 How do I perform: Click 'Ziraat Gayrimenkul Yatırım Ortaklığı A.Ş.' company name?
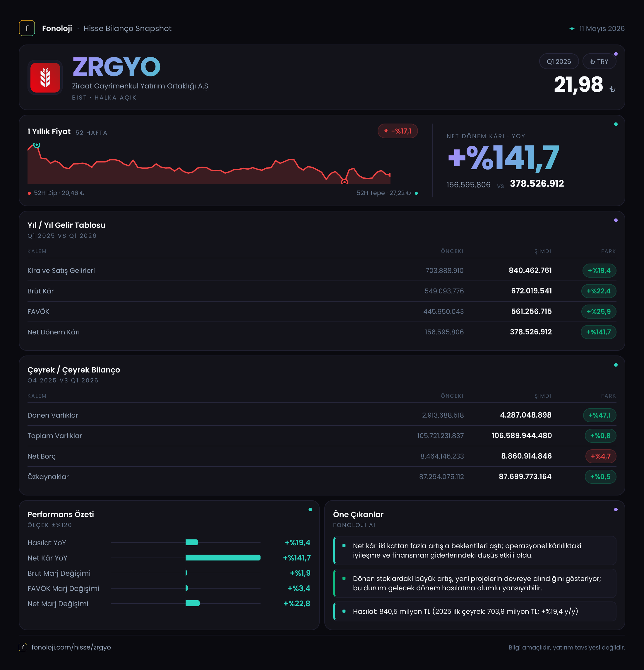(x=141, y=86)
